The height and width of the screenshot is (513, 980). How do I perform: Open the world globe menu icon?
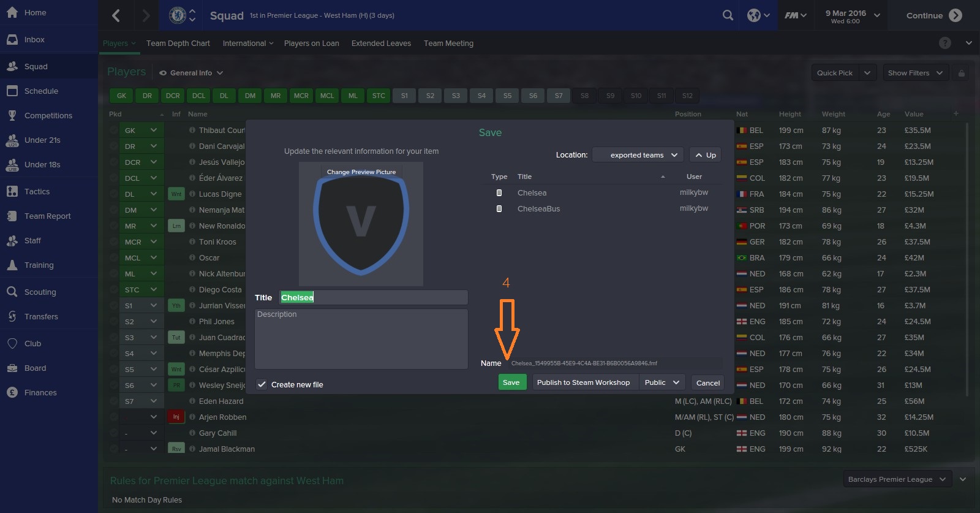(754, 15)
